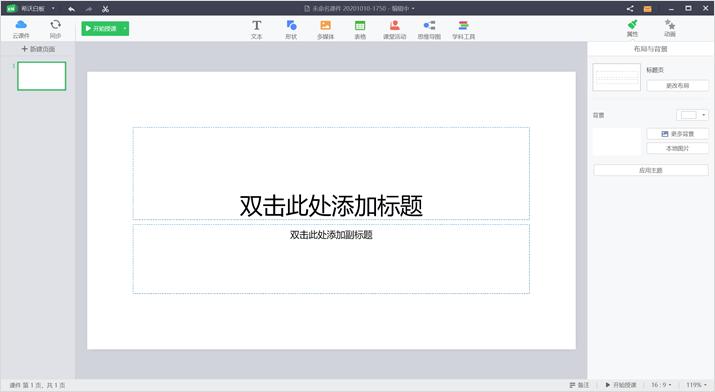Open the 云课件 cloud courseware icon

(x=21, y=28)
